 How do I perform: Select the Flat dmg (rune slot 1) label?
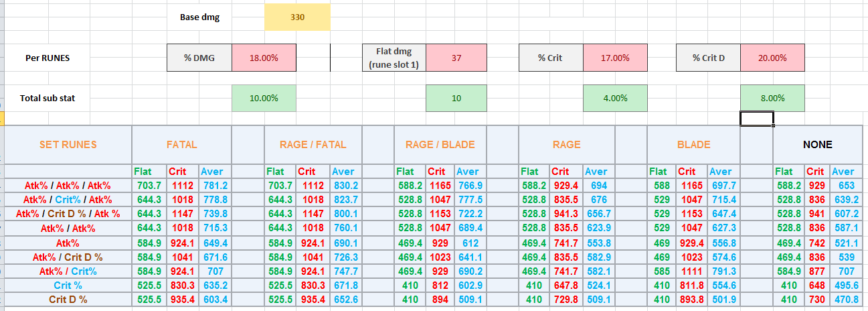pos(394,58)
